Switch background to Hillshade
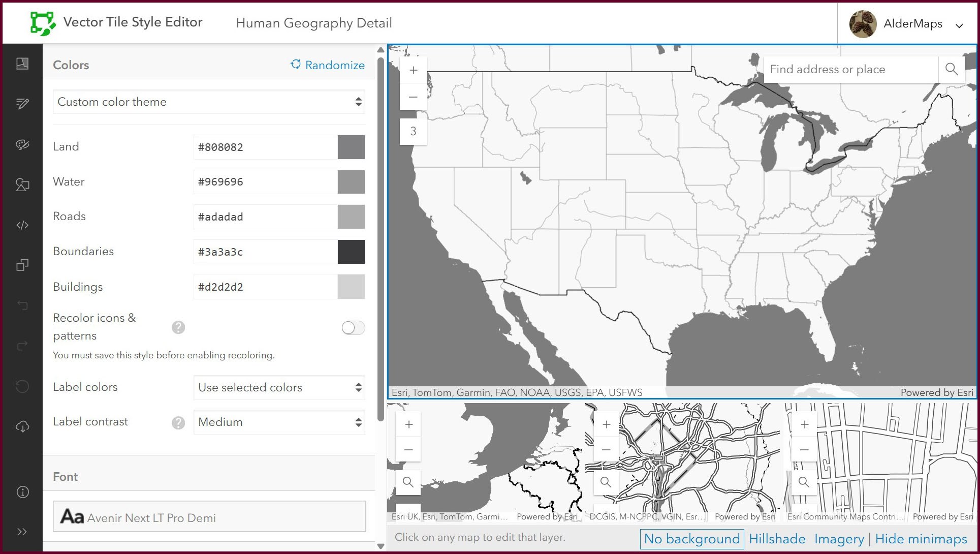This screenshot has width=980, height=554. [777, 539]
